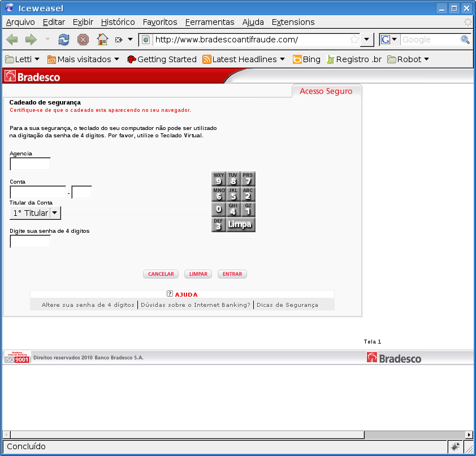Viewport: 476px width, 456px height.
Task: Focus the Google search box
Action: (430, 40)
